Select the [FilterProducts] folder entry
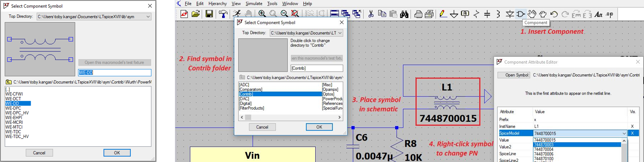Screen dimensions: 644x162 point(252,108)
